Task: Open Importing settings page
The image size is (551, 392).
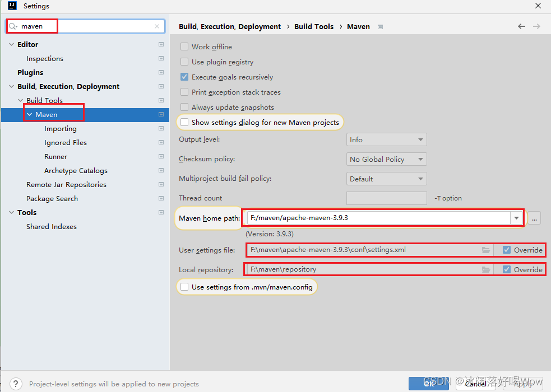Action: tap(61, 129)
